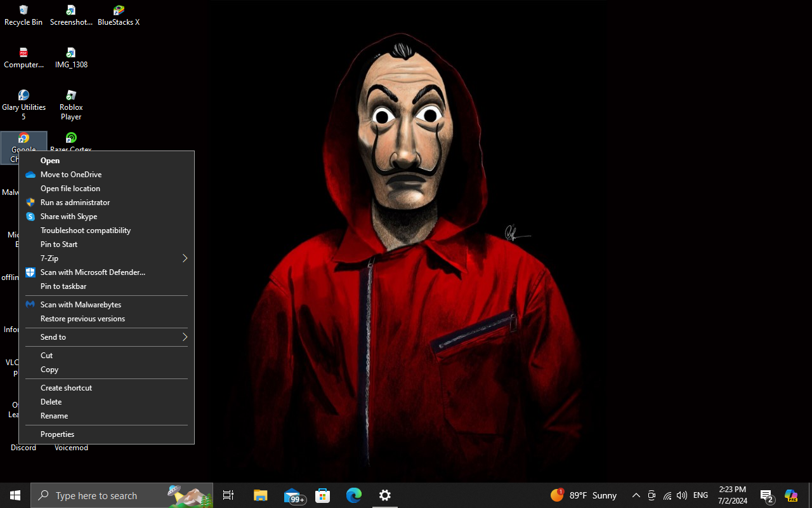Viewport: 812px width, 508px height.
Task: Click the Task View taskbar button
Action: 228,495
